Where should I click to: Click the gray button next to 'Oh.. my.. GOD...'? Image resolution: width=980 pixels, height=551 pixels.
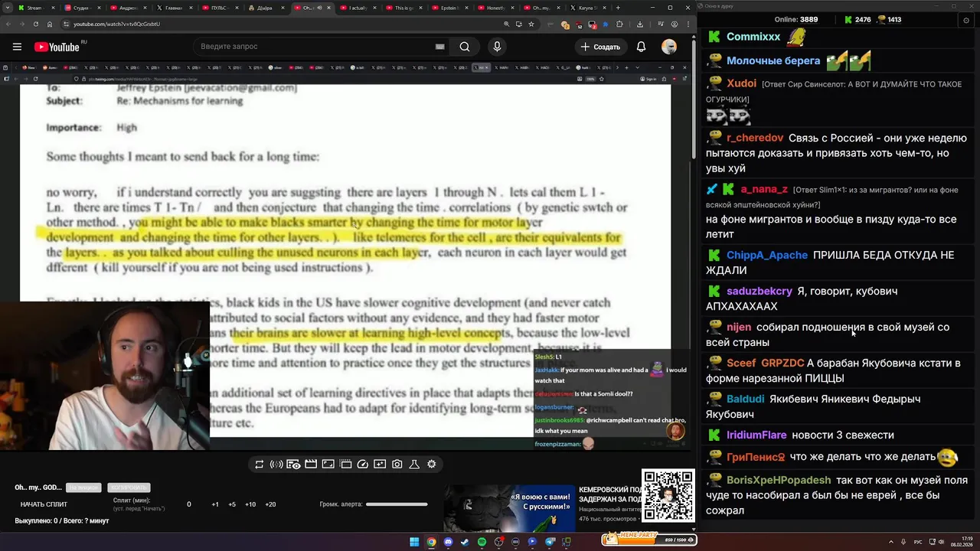[83, 487]
